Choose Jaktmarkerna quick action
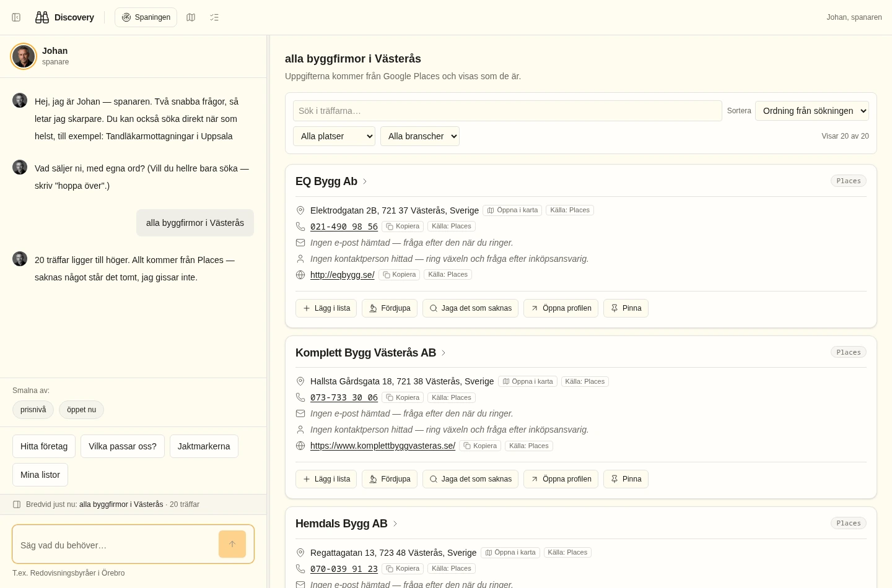This screenshot has height=588, width=892. point(204,446)
